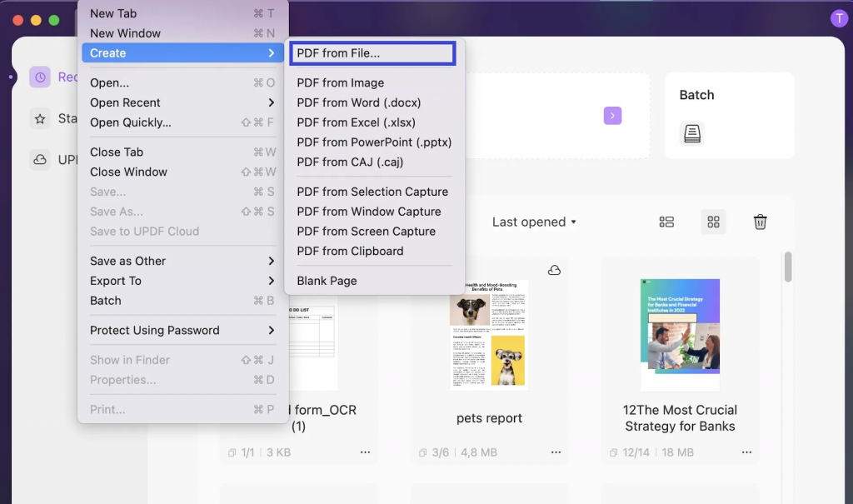Open the trash icon
Image resolution: width=853 pixels, height=504 pixels.
pyautogui.click(x=760, y=222)
